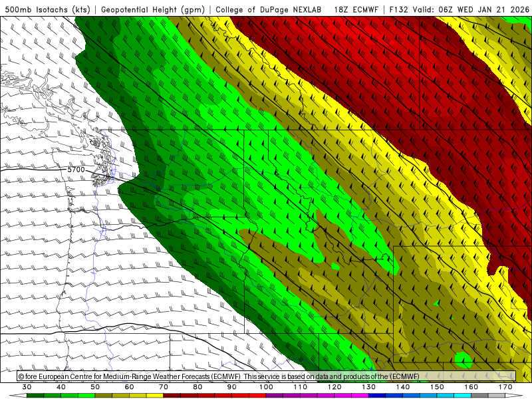The width and height of the screenshot is (532, 399).
Task: Click the 30 label on the color scale
Action: [27, 387]
